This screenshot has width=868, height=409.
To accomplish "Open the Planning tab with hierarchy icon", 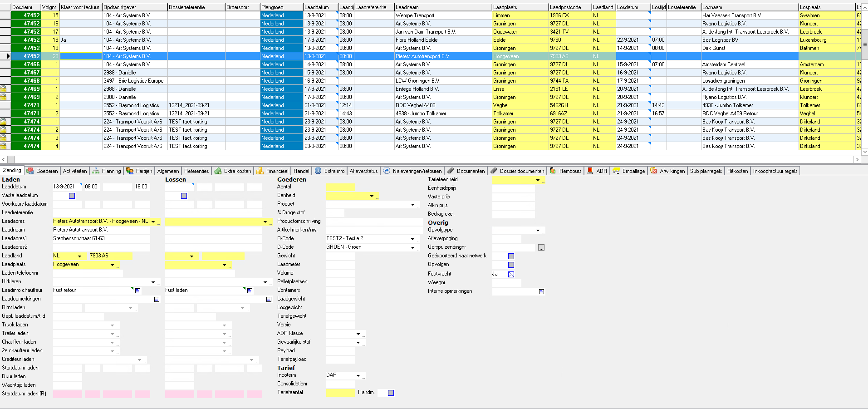I will tap(107, 171).
